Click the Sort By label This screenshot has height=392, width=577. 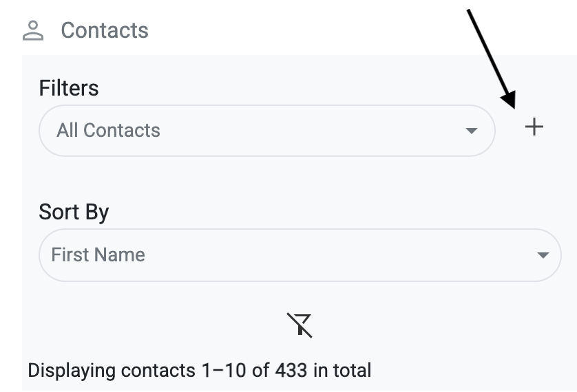click(x=74, y=212)
